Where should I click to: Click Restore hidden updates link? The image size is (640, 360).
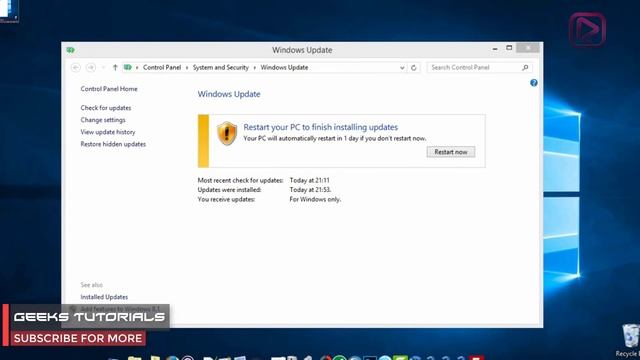click(113, 144)
